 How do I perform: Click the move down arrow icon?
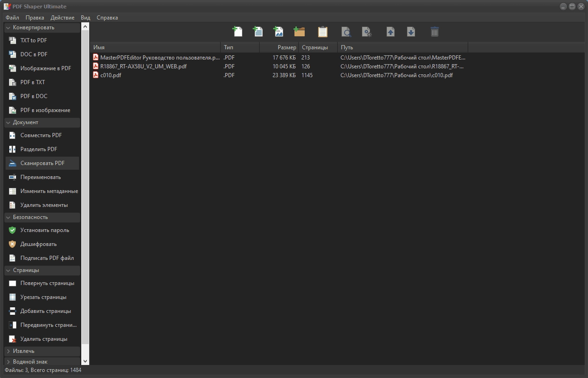point(411,32)
